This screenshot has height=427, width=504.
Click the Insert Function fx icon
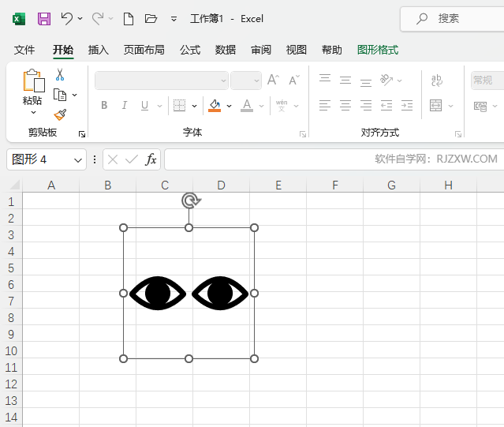coord(151,159)
